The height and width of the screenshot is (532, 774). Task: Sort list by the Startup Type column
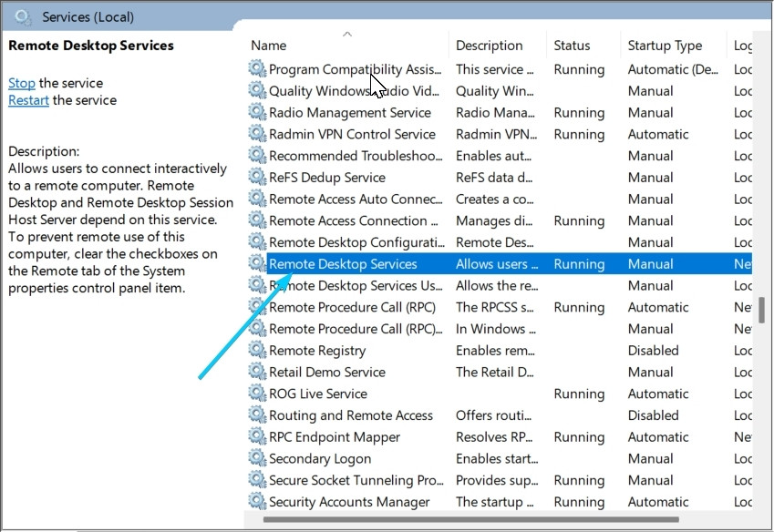tap(665, 46)
